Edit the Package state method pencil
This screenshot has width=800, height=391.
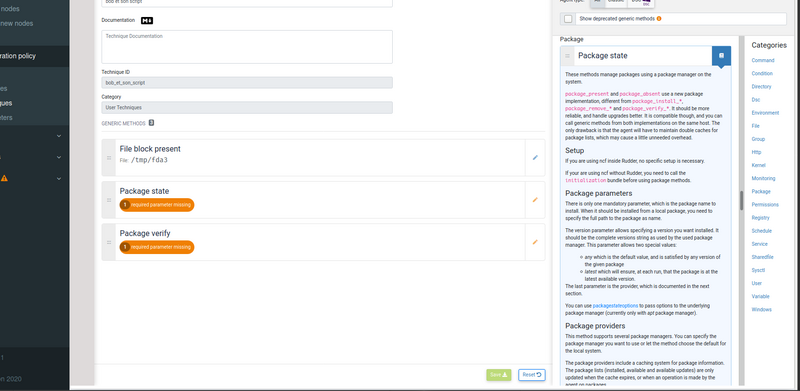pyautogui.click(x=535, y=200)
